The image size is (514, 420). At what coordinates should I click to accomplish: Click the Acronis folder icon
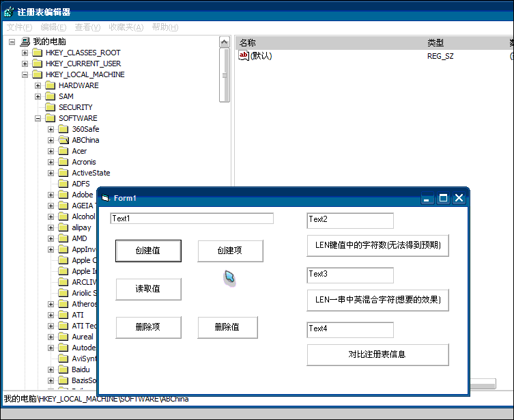(63, 162)
